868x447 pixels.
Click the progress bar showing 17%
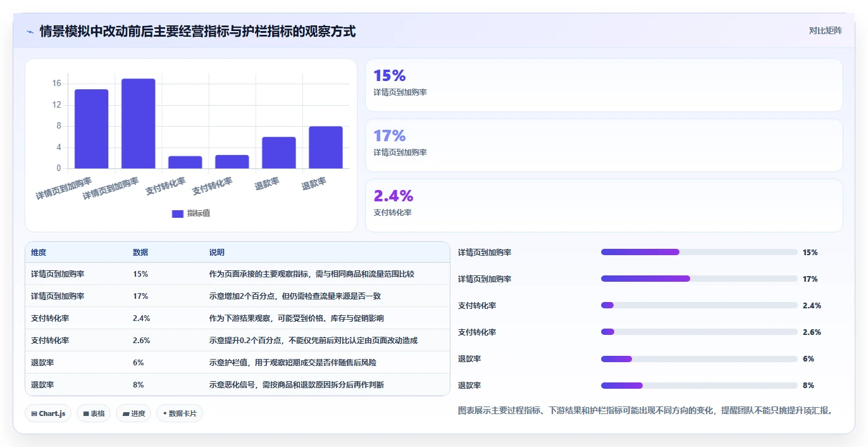click(699, 279)
